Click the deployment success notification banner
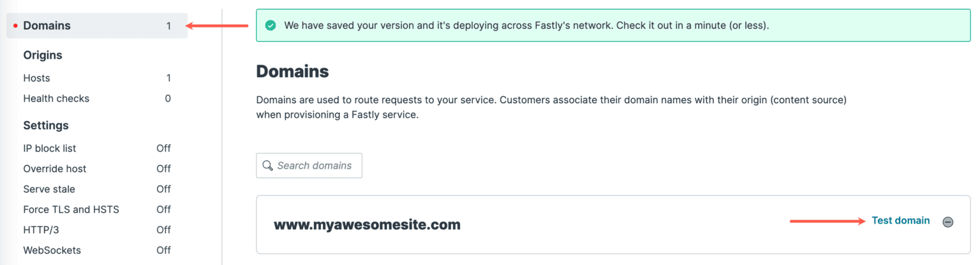This screenshot has height=265, width=980. pyautogui.click(x=613, y=26)
